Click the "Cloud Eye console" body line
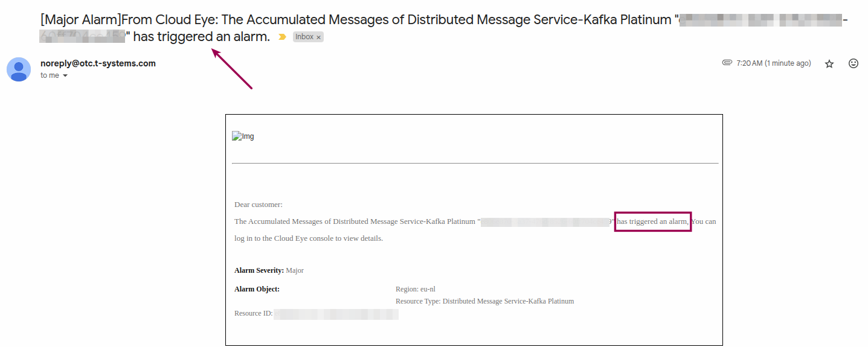The image size is (868, 347). pos(308,238)
